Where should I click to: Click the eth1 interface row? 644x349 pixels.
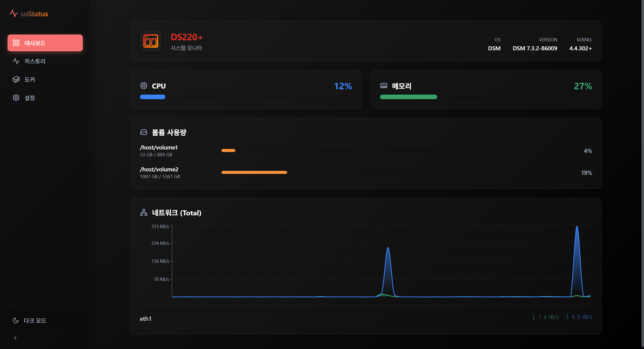[146, 319]
